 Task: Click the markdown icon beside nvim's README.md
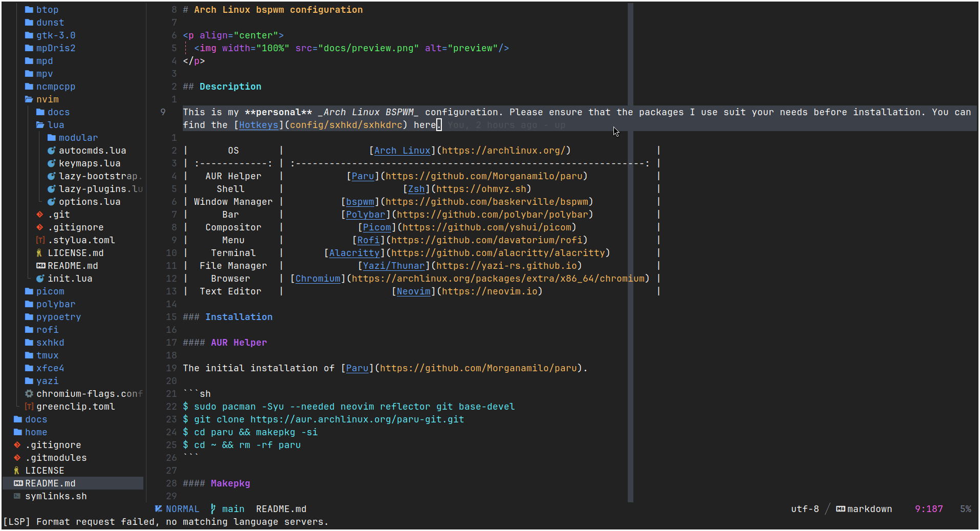41,266
